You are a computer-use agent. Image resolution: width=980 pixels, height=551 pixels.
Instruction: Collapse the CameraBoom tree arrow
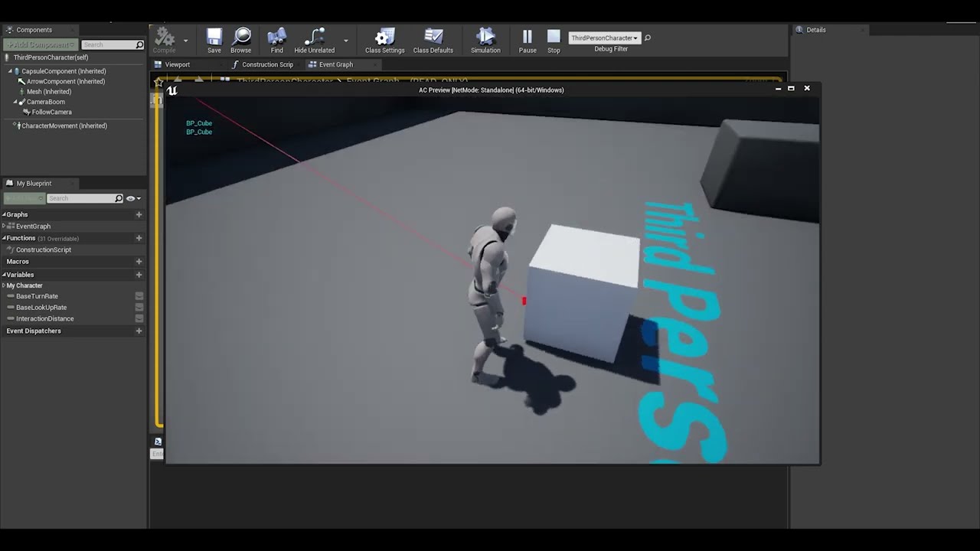pos(15,102)
